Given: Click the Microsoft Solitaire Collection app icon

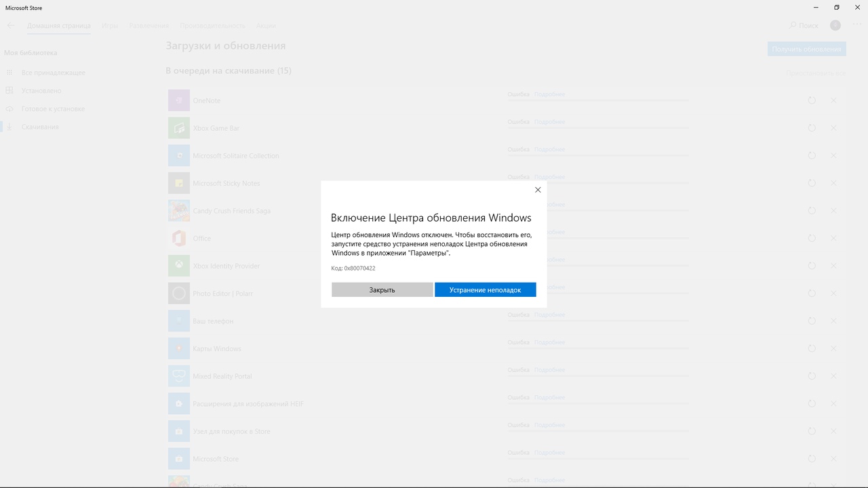Looking at the screenshot, I should tap(179, 155).
